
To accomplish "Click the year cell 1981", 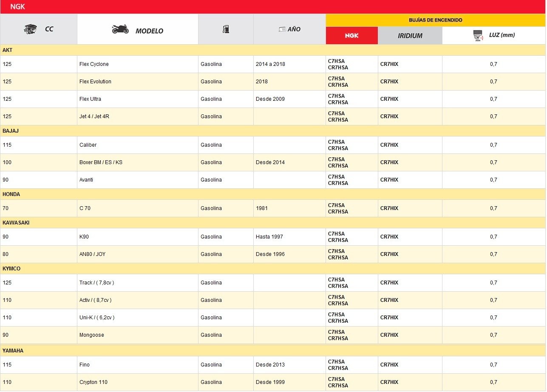I will (x=290, y=208).
